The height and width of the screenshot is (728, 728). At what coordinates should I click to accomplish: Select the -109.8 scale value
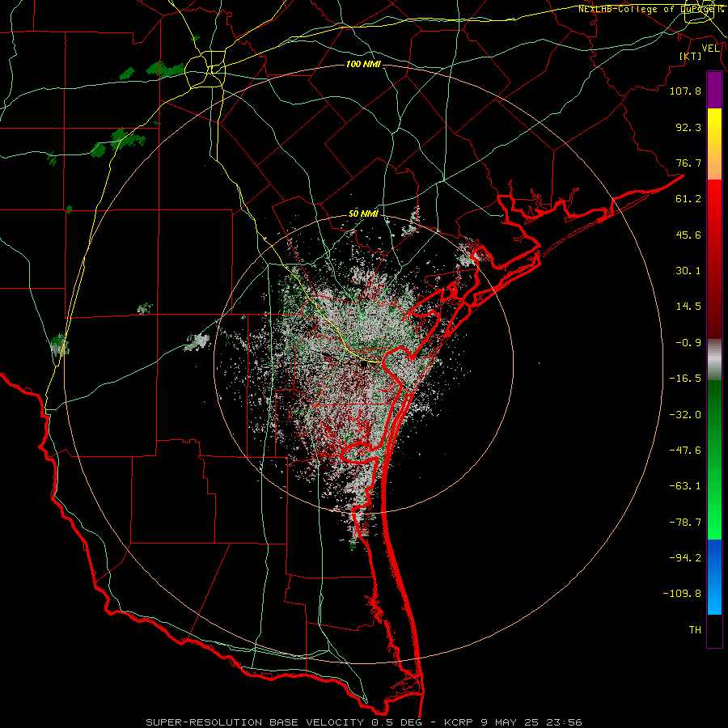[x=682, y=594]
